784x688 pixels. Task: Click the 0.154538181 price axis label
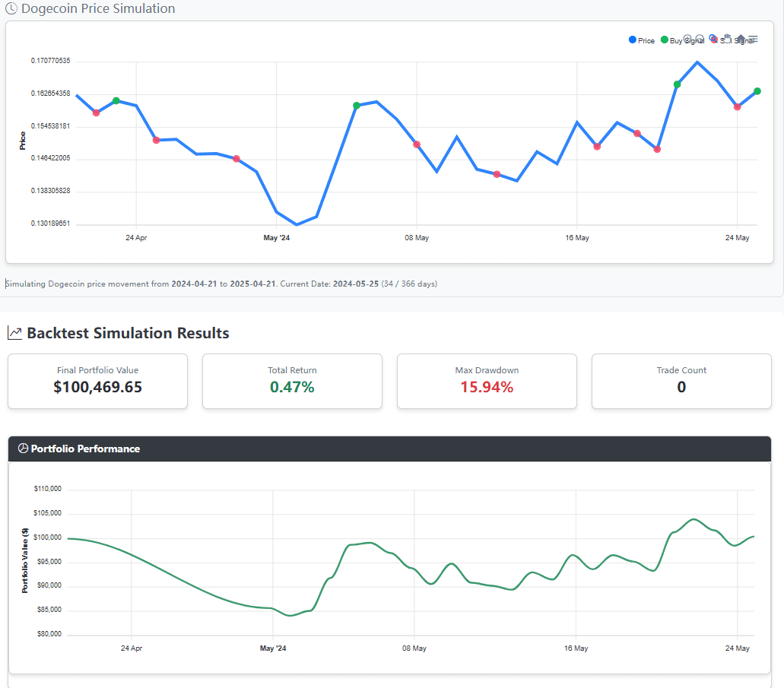[50, 125]
